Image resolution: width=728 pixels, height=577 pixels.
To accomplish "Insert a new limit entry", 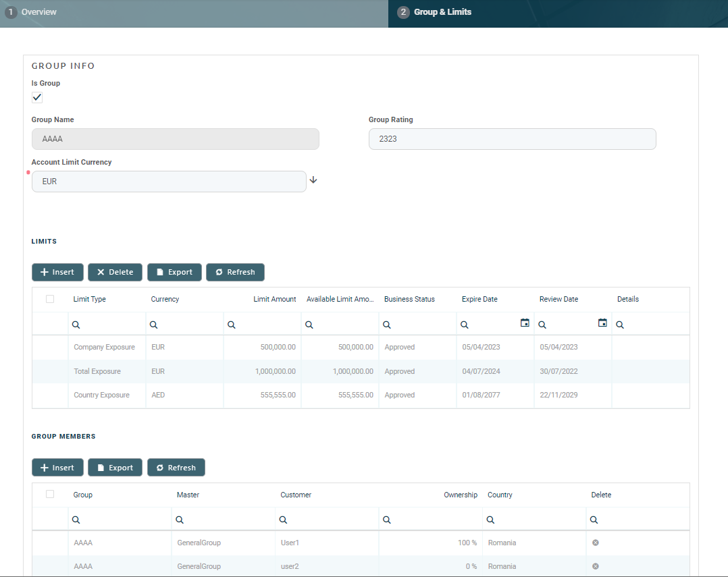I will pyautogui.click(x=57, y=272).
